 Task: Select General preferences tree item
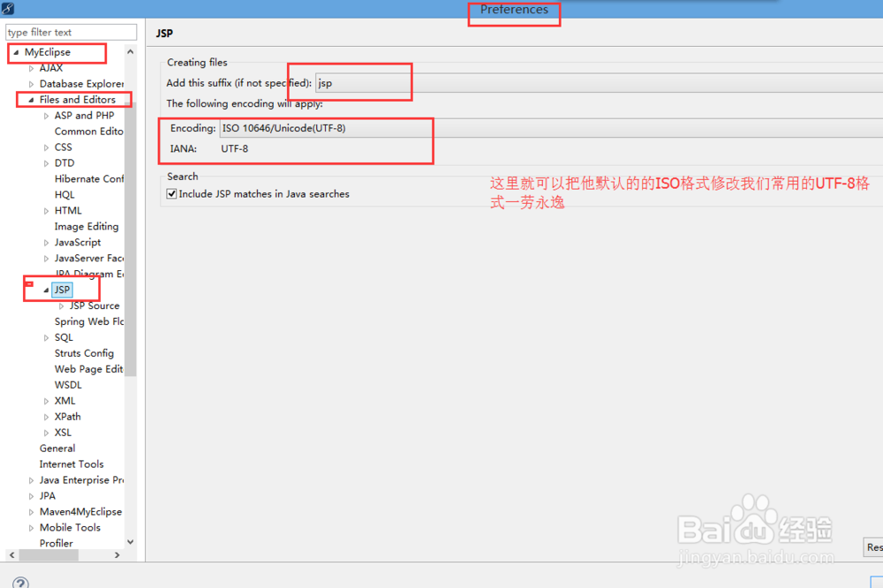[x=57, y=449]
